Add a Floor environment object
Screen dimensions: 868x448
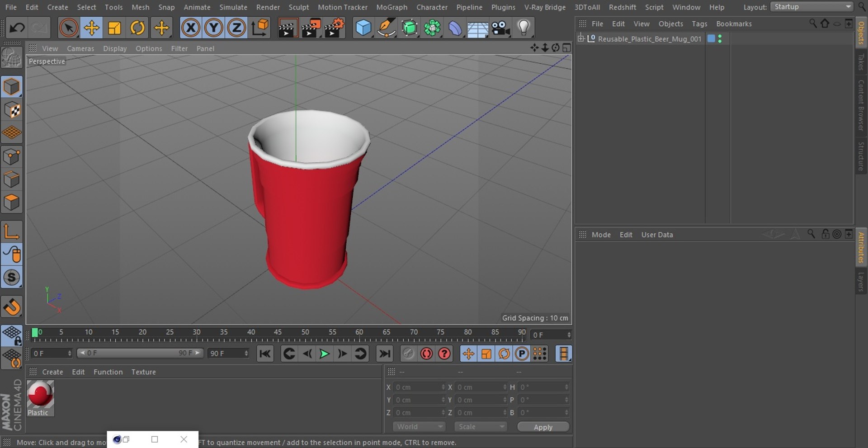(x=477, y=28)
